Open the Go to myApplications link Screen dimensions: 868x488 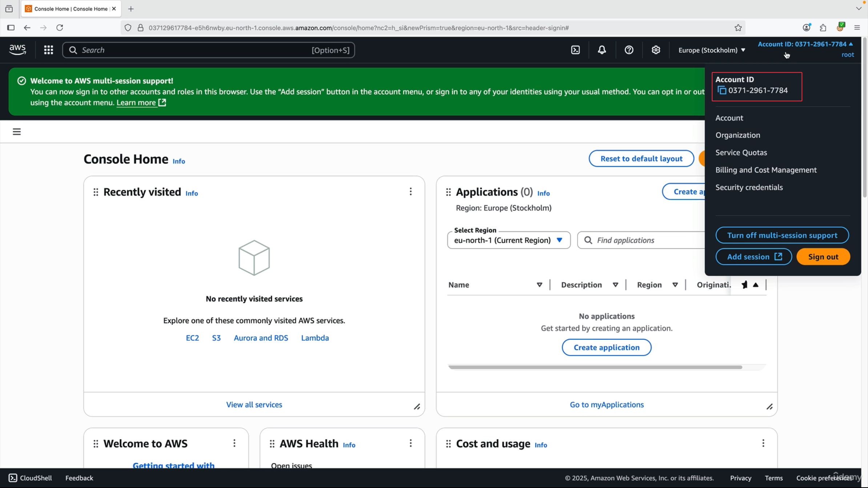point(607,404)
